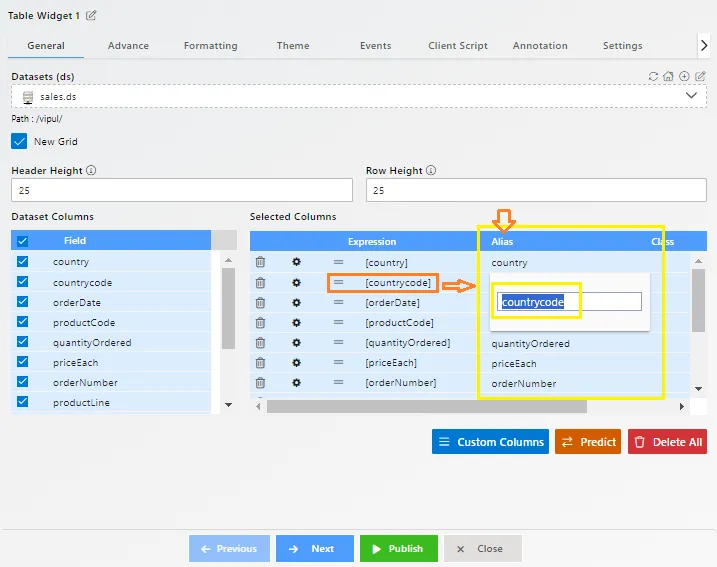The width and height of the screenshot is (717, 567).
Task: Open settings gear for [orderDate] column
Action: pos(296,303)
